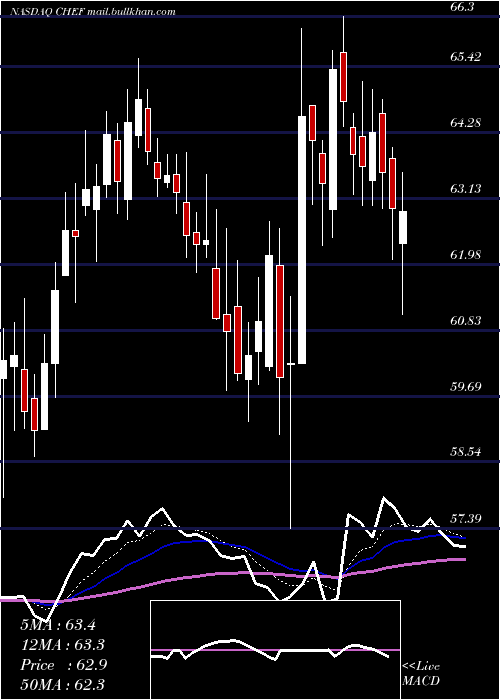Screen dimensions: 500x700
Task: Click the 58.54 price axis label
Action: 466,452
